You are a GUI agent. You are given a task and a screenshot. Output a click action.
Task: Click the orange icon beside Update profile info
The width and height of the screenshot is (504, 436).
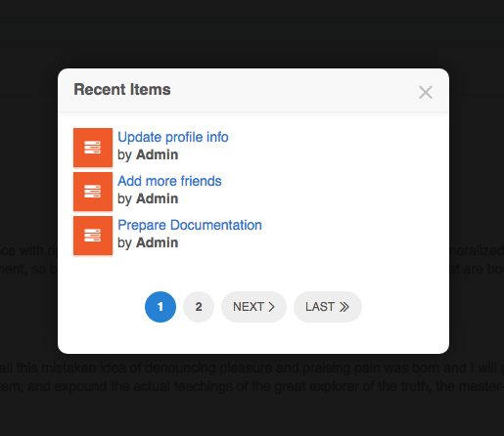(93, 148)
